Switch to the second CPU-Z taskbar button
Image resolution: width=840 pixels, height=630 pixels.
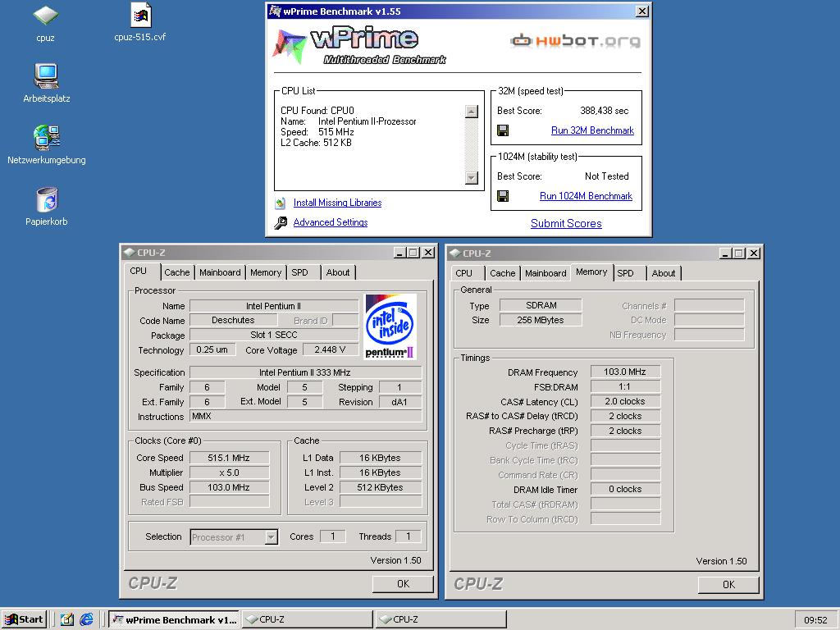click(441, 619)
